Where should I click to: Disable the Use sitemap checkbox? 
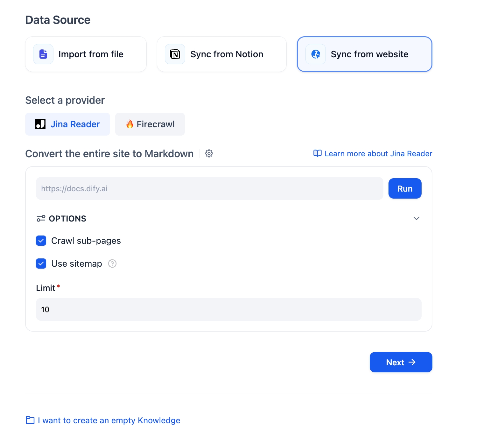click(x=41, y=264)
